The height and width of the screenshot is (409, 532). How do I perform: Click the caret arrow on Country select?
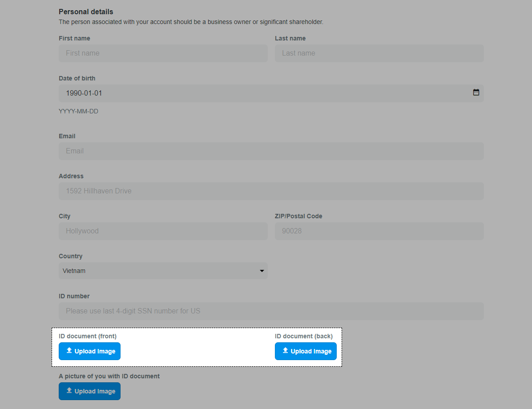[262, 271]
